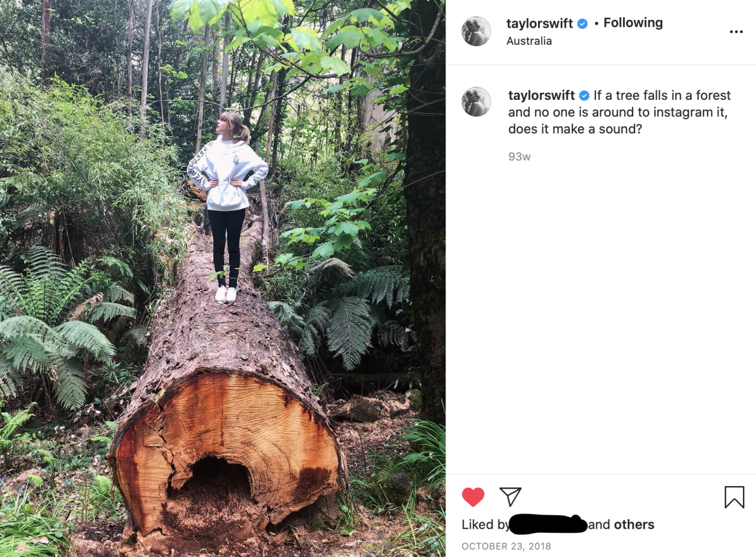Click the 93w timestamp under caption
756x557 pixels.
pos(519,157)
